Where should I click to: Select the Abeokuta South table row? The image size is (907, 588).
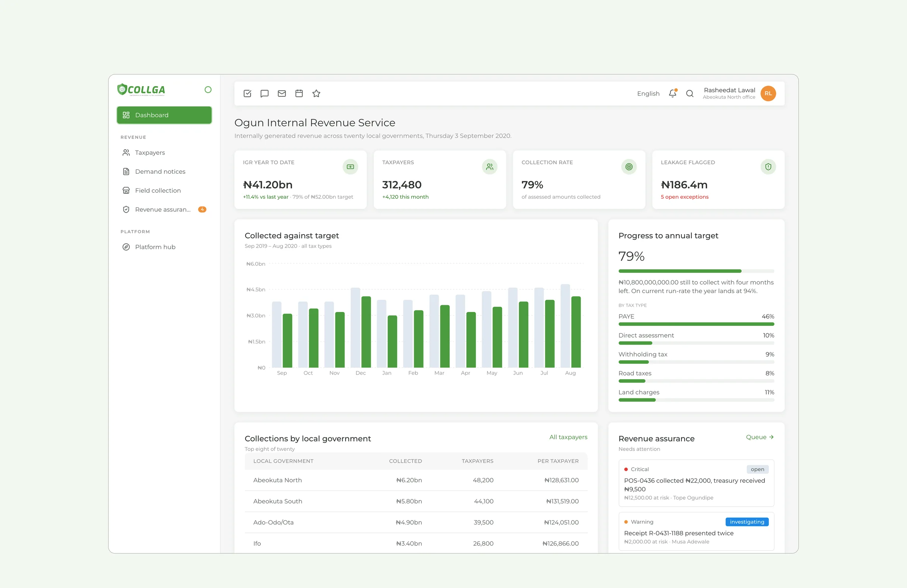[x=416, y=501]
